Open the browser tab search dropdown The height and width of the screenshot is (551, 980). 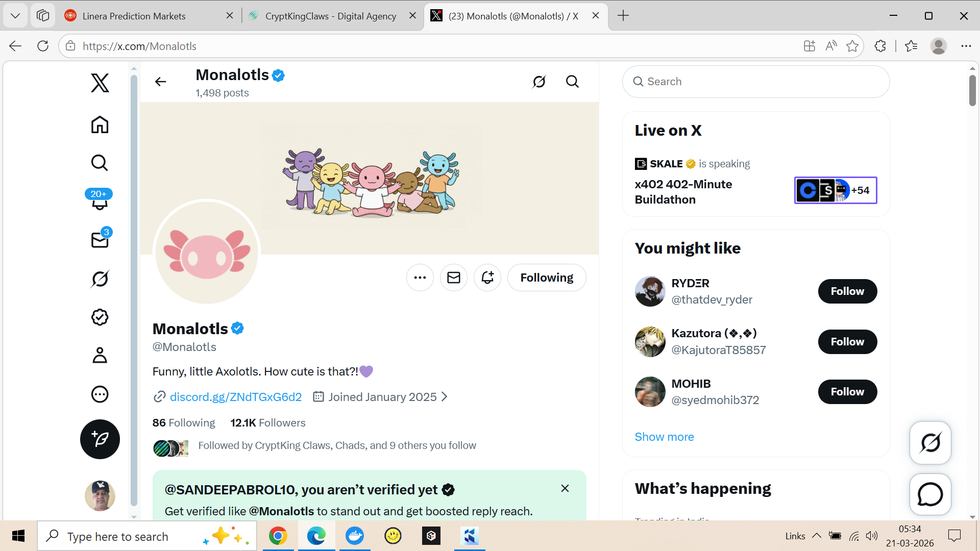pos(15,16)
